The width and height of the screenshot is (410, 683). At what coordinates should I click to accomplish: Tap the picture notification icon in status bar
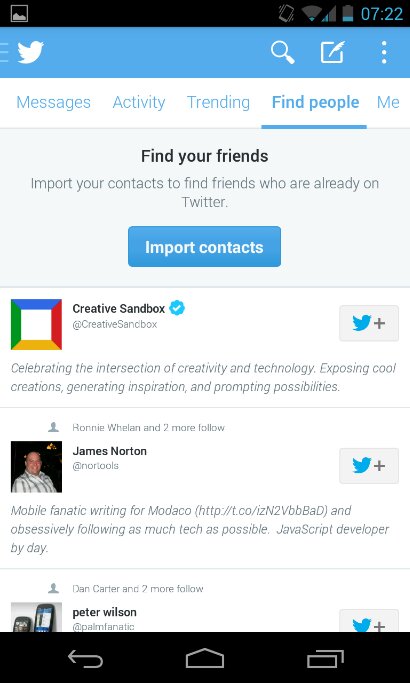coord(19,14)
